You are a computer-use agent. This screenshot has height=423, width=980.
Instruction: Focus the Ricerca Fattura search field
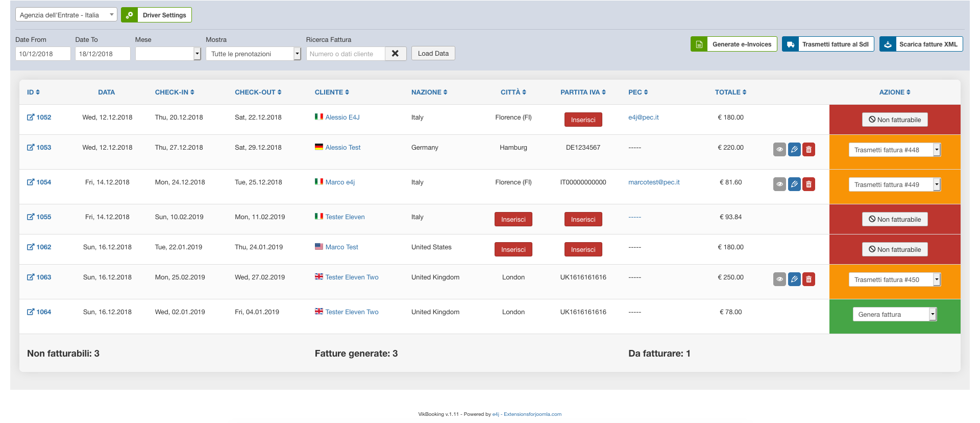346,54
